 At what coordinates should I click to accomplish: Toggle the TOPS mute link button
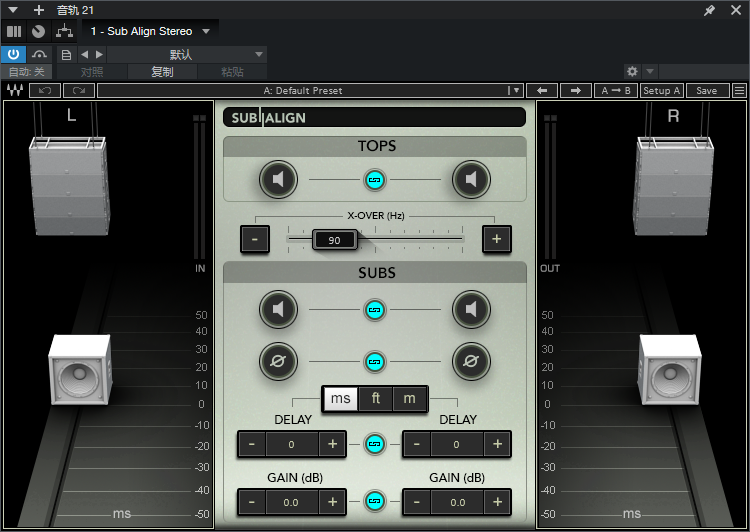point(375,180)
